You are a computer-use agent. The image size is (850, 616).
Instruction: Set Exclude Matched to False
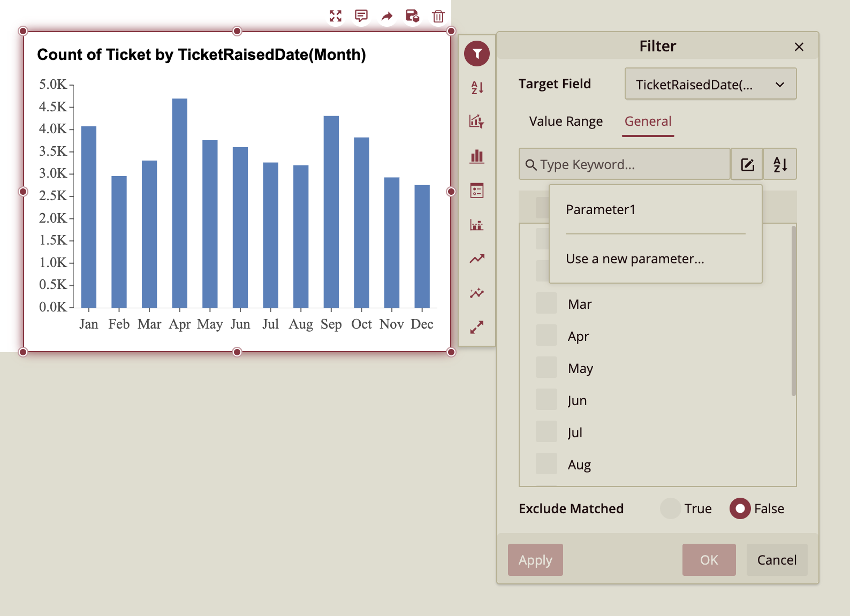740,508
